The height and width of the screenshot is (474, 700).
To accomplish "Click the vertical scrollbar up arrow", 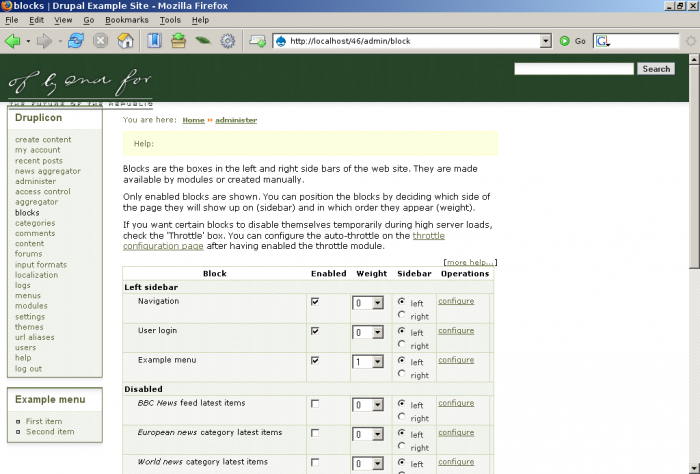I will click(x=694, y=59).
